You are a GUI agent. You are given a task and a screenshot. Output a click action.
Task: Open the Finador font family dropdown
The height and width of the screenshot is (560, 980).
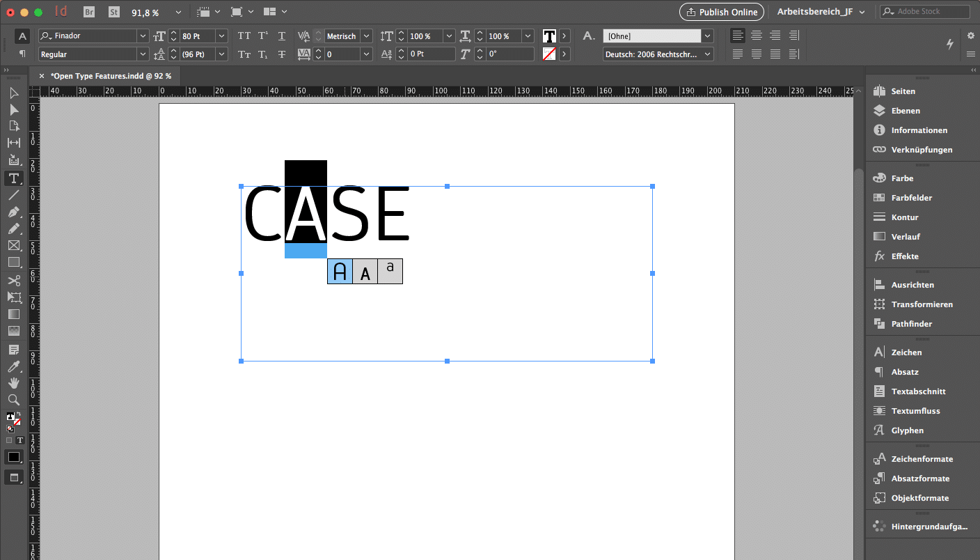coord(143,36)
